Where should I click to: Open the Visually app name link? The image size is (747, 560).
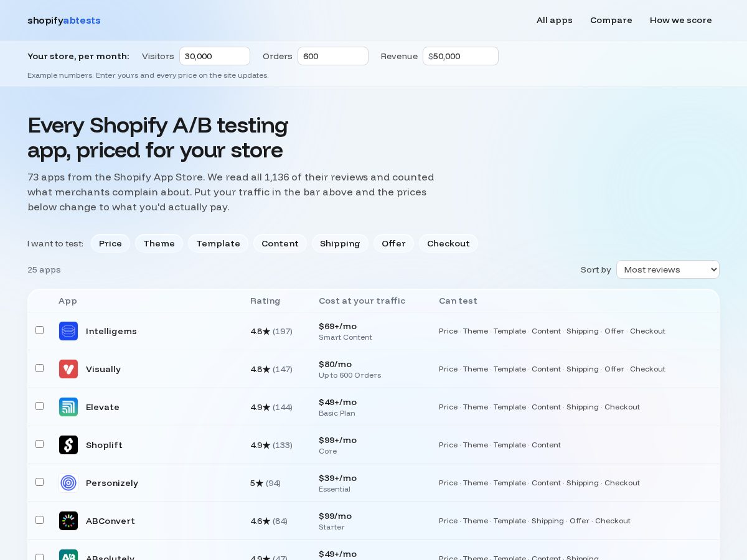point(103,369)
